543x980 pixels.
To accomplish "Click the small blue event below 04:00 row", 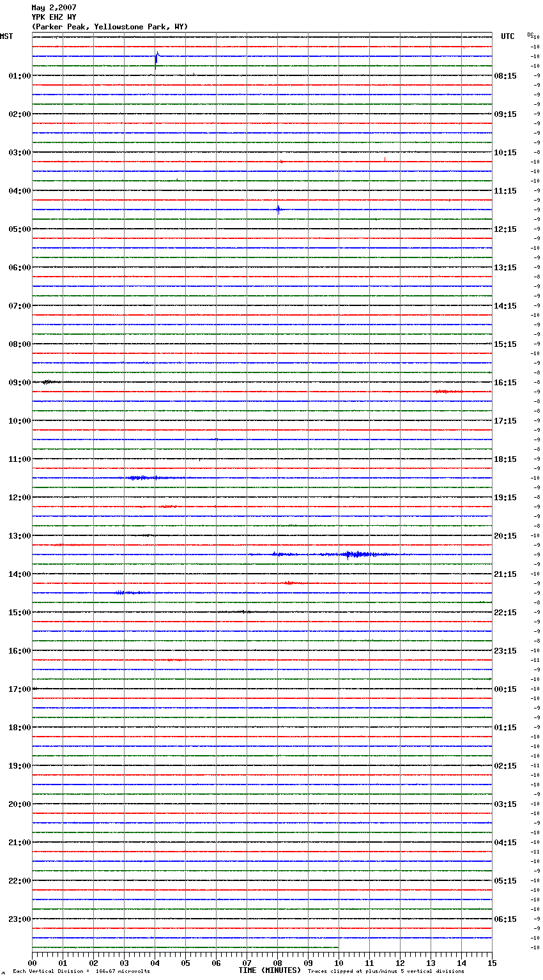I will coord(279,209).
